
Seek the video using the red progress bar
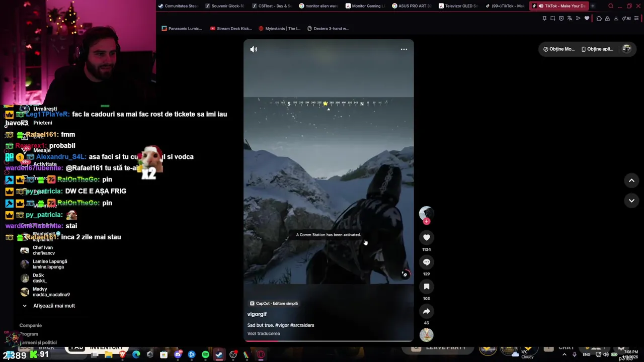pos(329,341)
